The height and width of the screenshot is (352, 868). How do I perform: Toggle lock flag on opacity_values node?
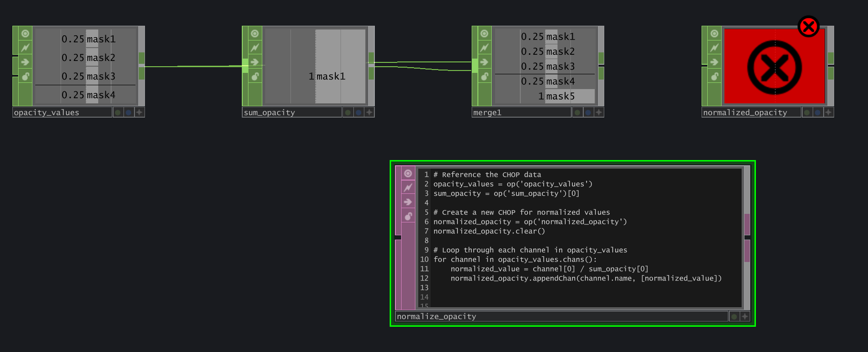coord(25,76)
